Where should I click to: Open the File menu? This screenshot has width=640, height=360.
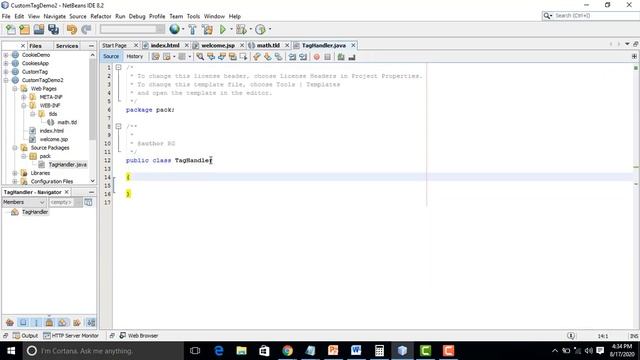click(6, 16)
